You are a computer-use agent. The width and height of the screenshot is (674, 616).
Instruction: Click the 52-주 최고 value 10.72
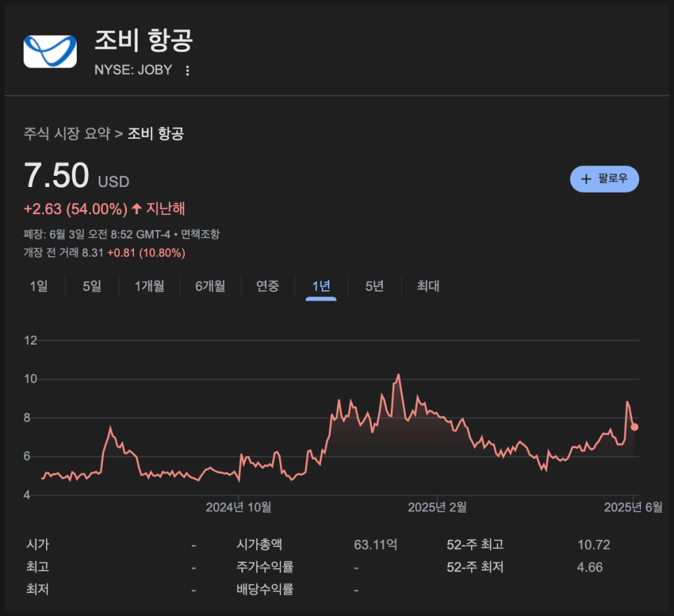[594, 545]
